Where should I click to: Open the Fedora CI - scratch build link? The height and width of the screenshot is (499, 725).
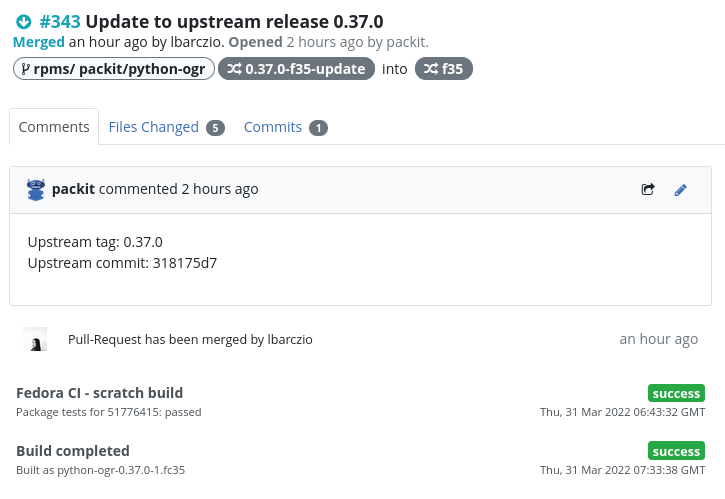coord(100,392)
